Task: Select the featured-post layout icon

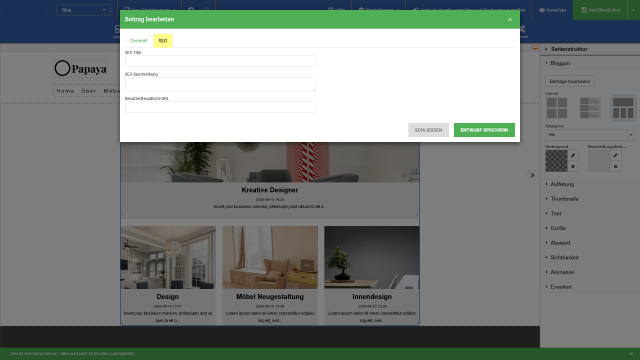Action: click(x=623, y=108)
